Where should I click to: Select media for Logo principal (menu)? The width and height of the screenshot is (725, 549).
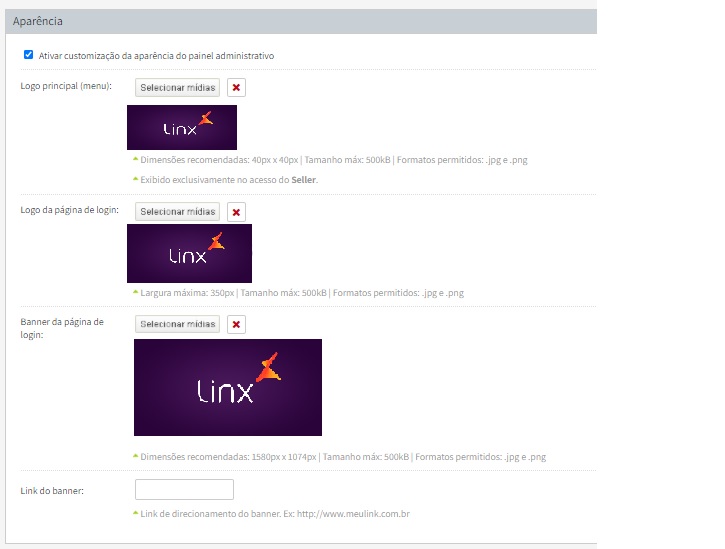178,87
